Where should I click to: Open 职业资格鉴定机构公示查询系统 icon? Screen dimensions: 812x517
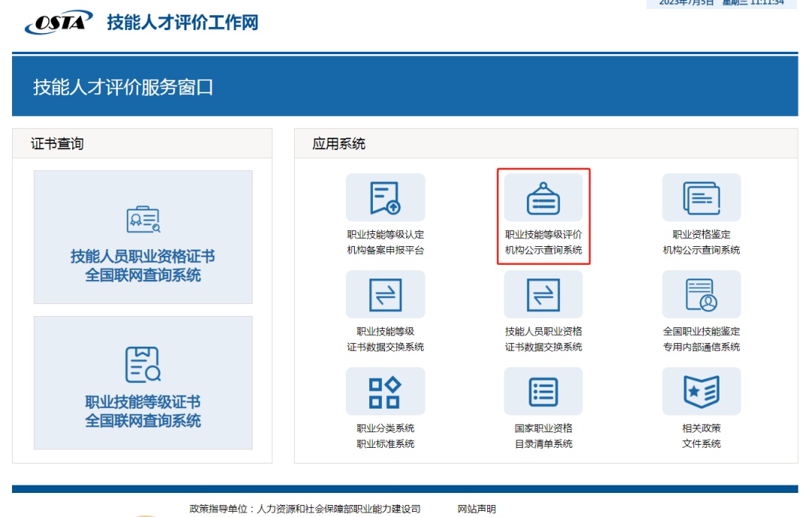click(701, 197)
